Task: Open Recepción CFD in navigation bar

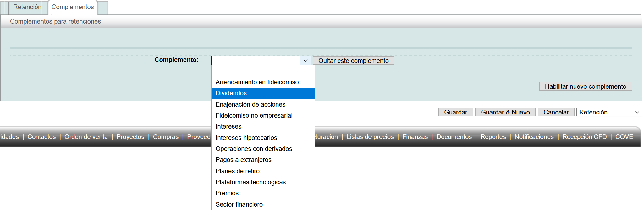Action: coord(584,137)
